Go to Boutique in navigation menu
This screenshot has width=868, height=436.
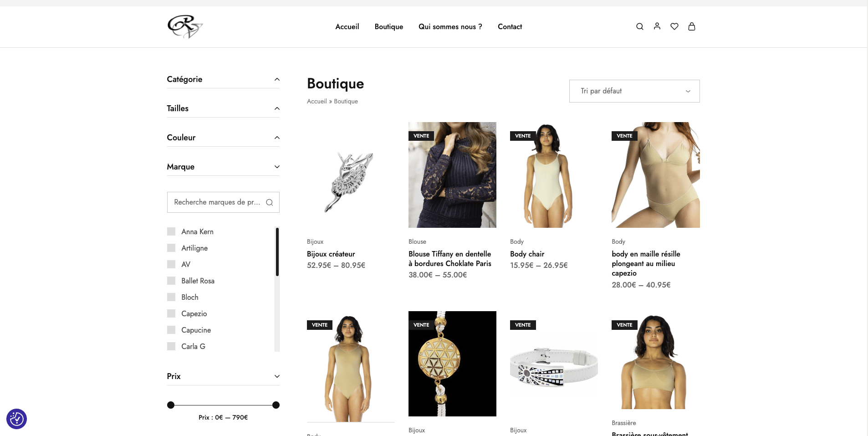pyautogui.click(x=388, y=27)
